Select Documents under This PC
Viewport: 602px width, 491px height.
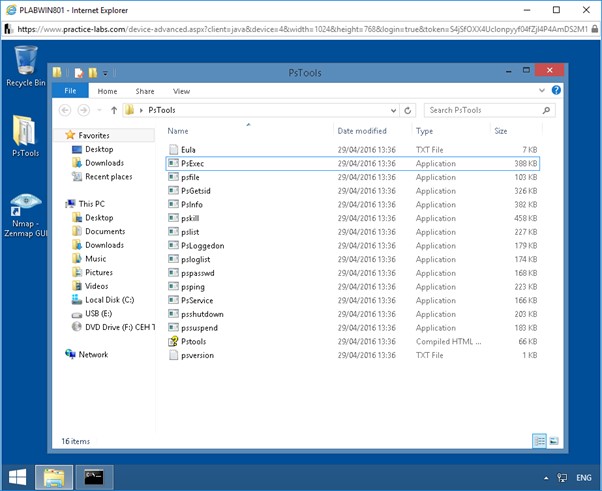pyautogui.click(x=105, y=231)
